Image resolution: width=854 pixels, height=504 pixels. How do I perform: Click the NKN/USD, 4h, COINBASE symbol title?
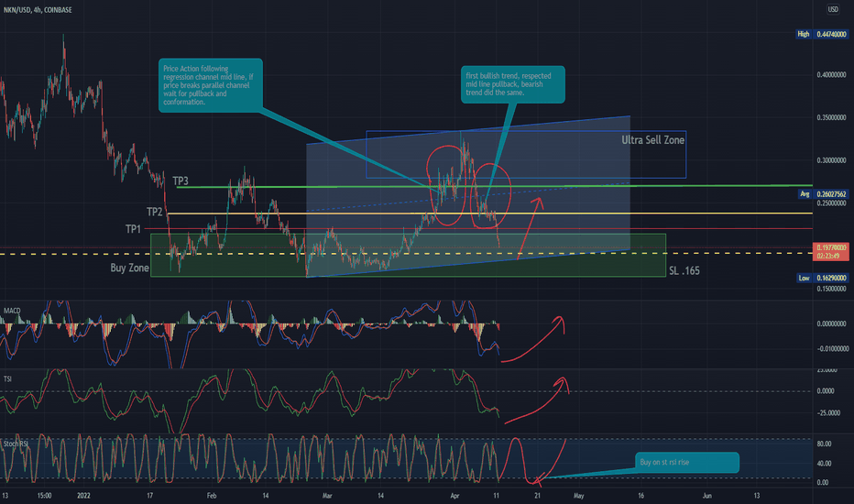(x=38, y=10)
